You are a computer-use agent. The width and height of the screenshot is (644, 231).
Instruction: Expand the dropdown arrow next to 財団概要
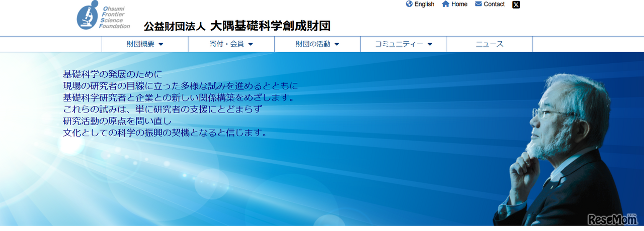[161, 44]
